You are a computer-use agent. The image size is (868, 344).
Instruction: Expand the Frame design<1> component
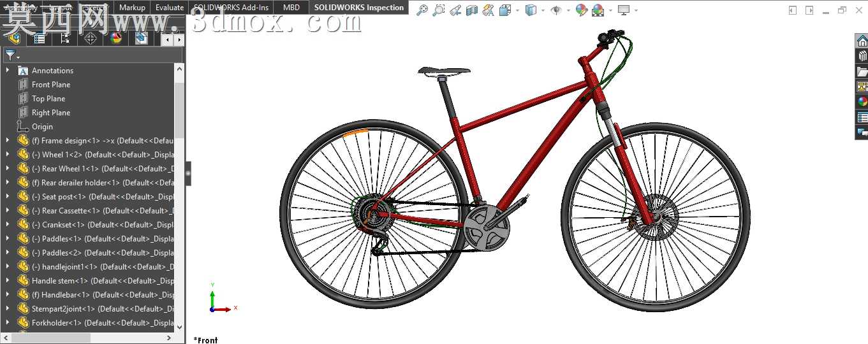(8, 140)
